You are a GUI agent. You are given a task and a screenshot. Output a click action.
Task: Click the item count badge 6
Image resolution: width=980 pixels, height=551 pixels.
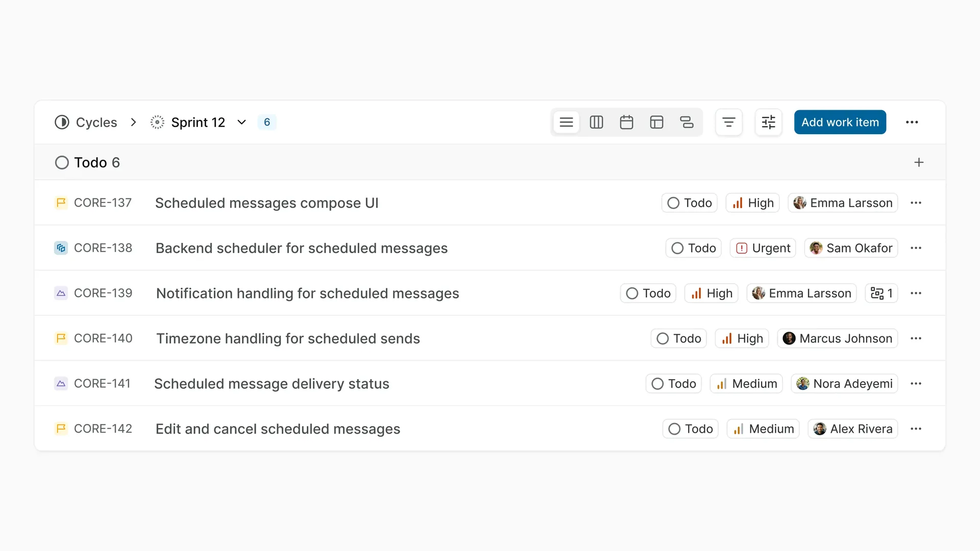(x=267, y=122)
